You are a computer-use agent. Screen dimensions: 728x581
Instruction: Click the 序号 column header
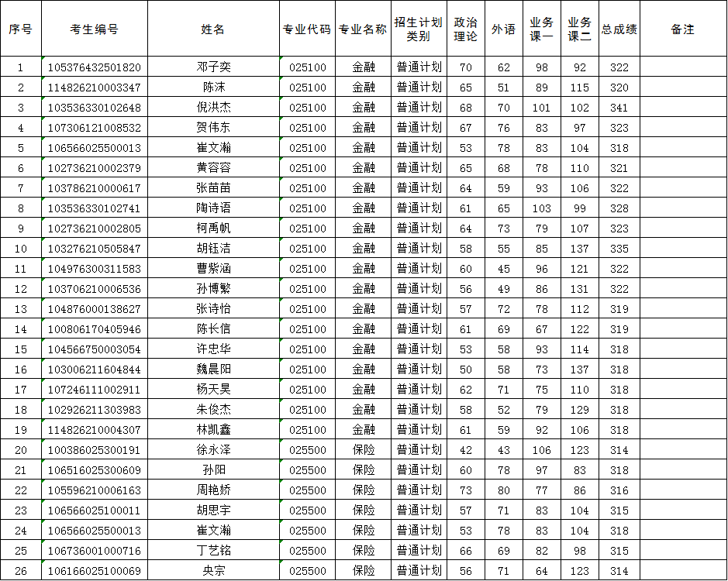[22, 28]
